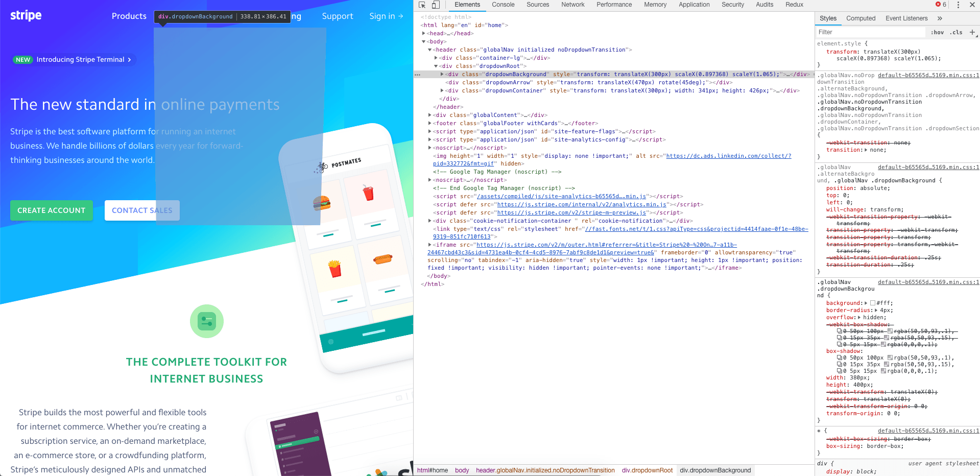
Task: Collapse the body element node
Action: 424,41
